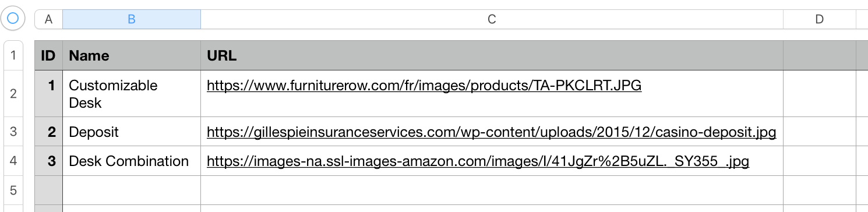Select row 1 header
Screen dimensions: 868x212
tap(13, 56)
